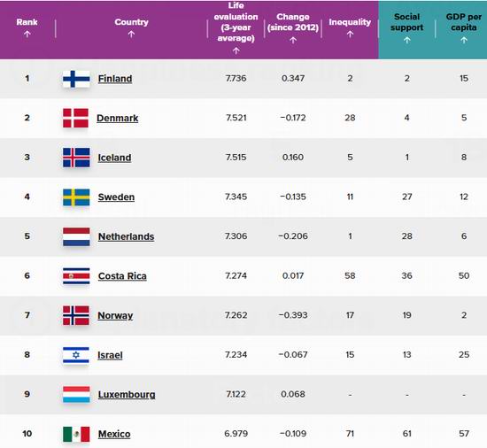Sort by Social support arrow
This screenshot has height=448, width=487.
click(x=407, y=40)
